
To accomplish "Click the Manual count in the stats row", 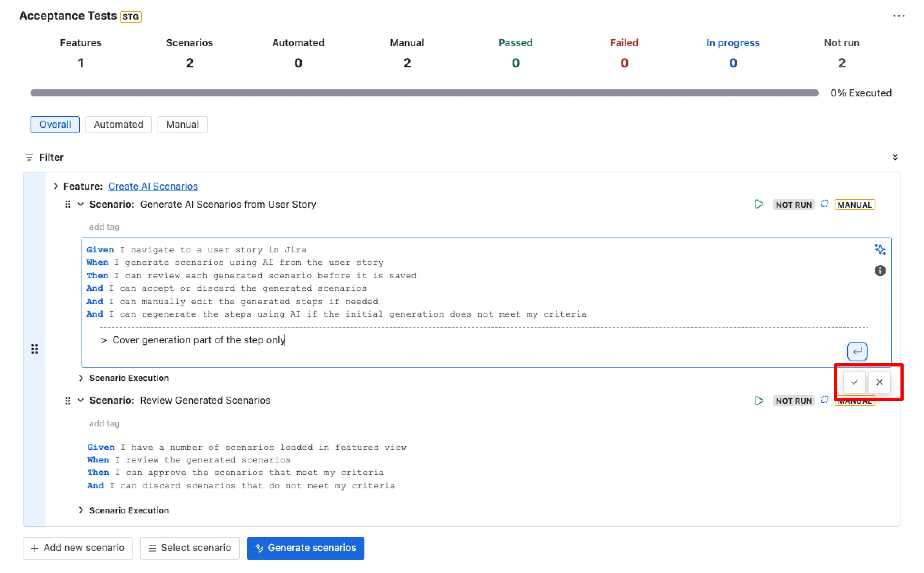I will pos(407,63).
